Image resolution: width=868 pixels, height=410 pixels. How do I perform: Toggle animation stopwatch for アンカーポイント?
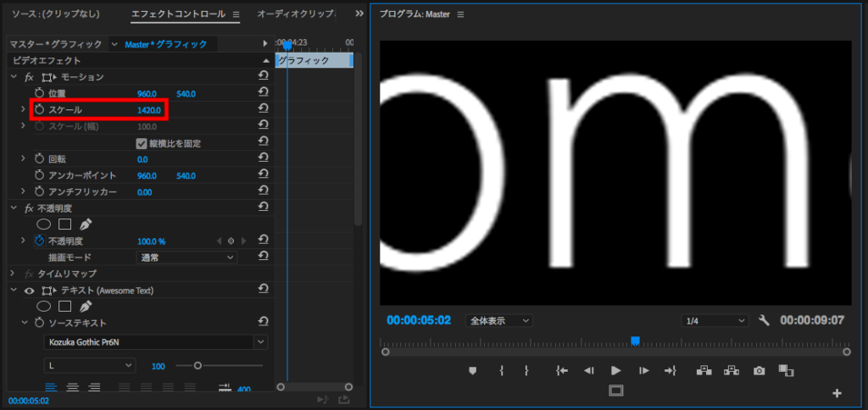click(39, 175)
